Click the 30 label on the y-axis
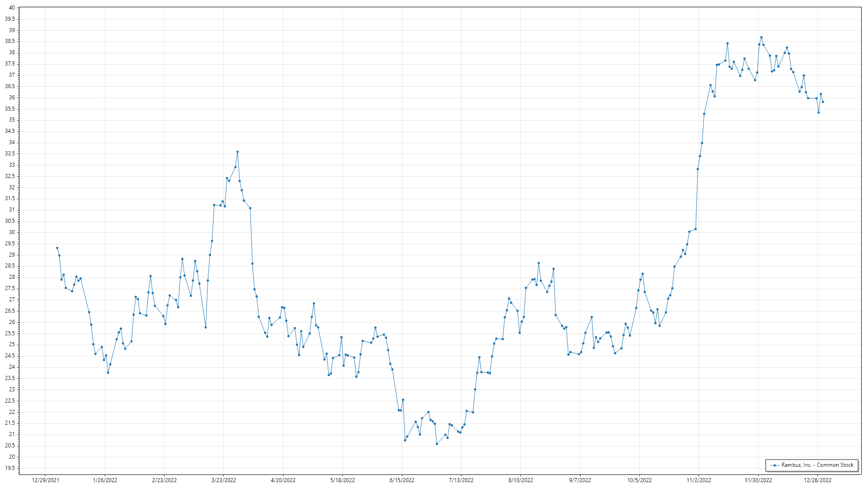The width and height of the screenshot is (868, 488). click(12, 232)
